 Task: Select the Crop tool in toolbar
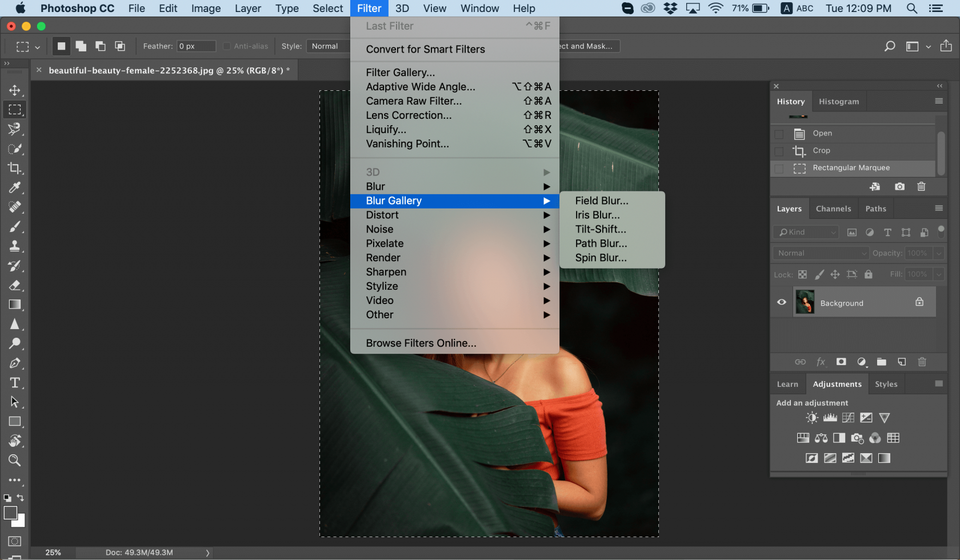click(x=15, y=168)
